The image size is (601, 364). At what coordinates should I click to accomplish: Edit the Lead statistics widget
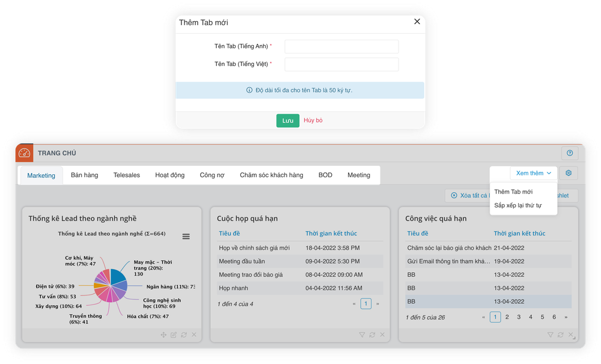click(174, 335)
